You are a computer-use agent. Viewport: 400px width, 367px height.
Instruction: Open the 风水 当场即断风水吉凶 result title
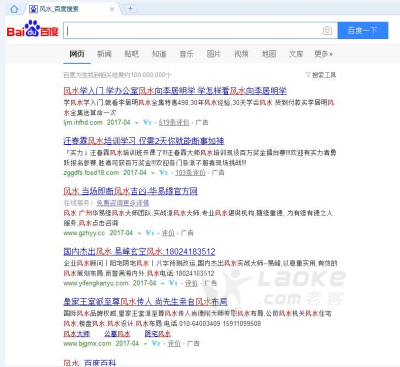click(130, 191)
